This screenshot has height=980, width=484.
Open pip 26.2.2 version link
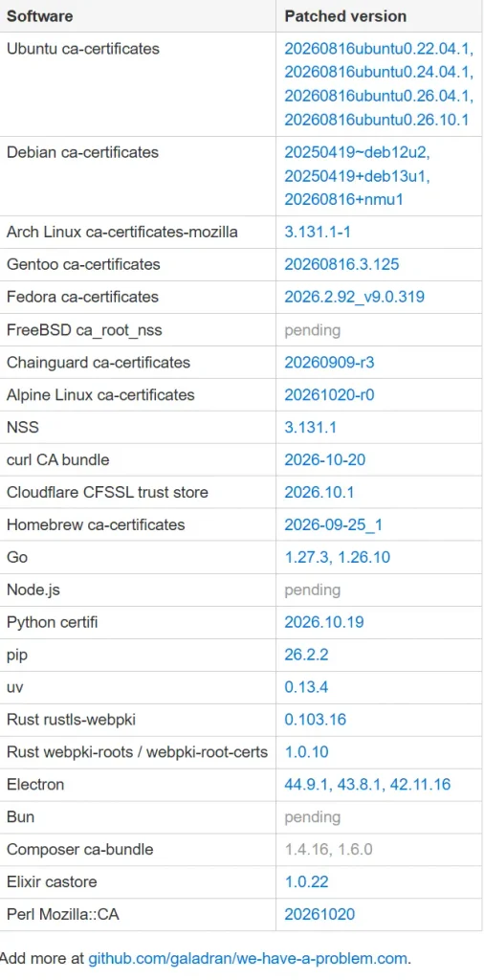[306, 655]
